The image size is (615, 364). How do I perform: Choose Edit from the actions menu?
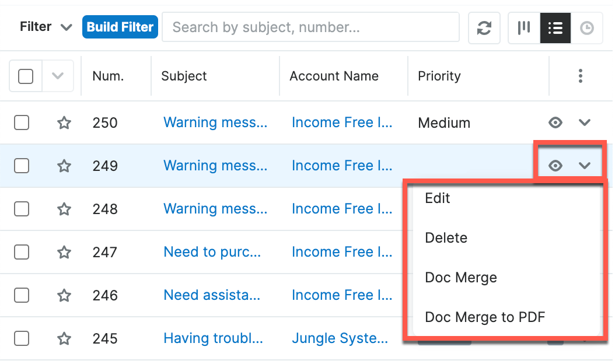[x=437, y=198]
